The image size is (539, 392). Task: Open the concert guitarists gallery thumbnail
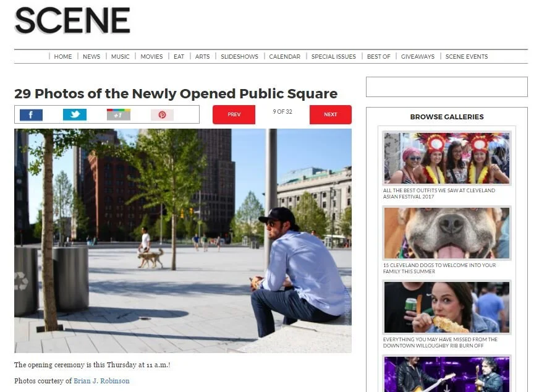click(x=446, y=374)
